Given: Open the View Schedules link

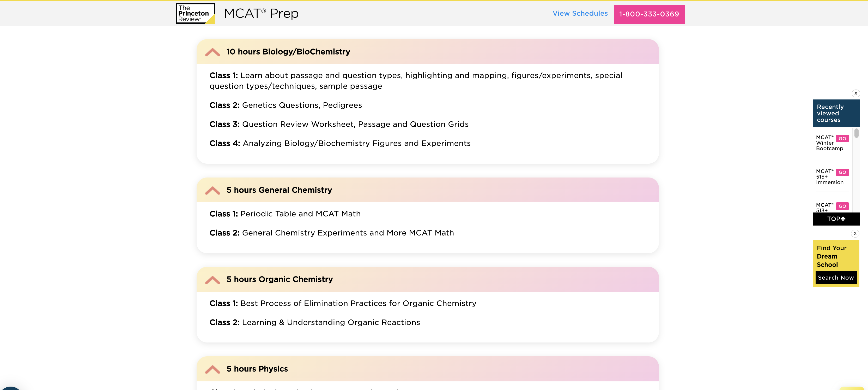Looking at the screenshot, I should click(x=580, y=14).
